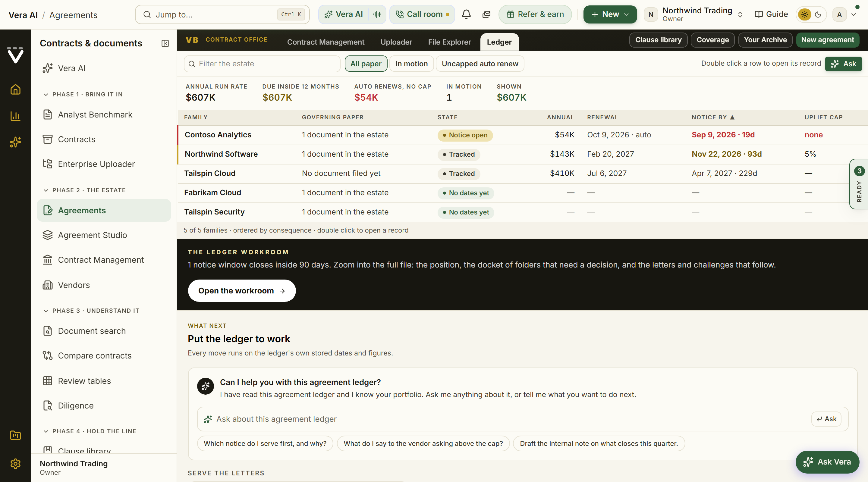
Task: Select the Contoso Analytics row
Action: [523, 135]
